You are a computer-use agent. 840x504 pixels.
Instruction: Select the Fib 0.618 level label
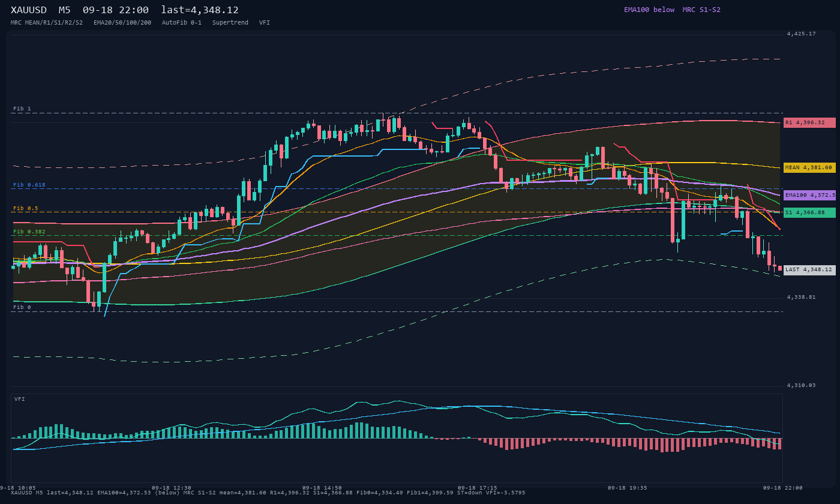pyautogui.click(x=29, y=185)
